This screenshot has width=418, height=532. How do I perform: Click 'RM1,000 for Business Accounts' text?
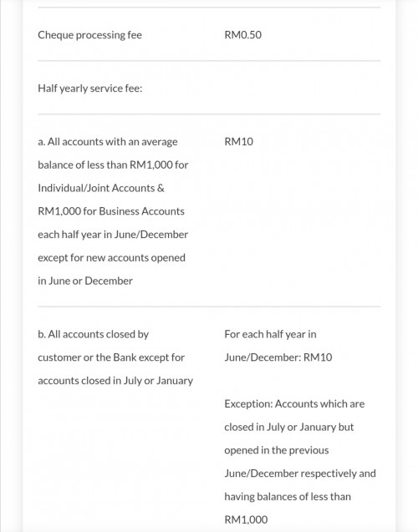[111, 211]
